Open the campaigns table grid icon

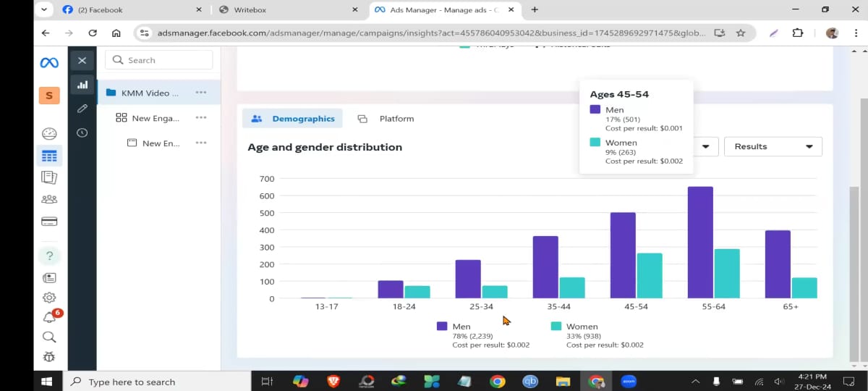click(x=49, y=156)
